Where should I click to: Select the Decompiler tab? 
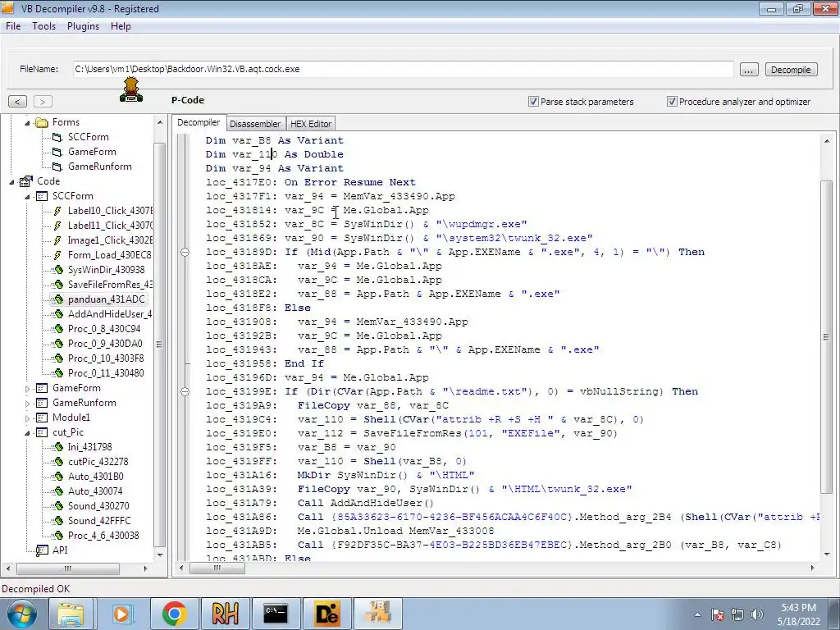(199, 123)
